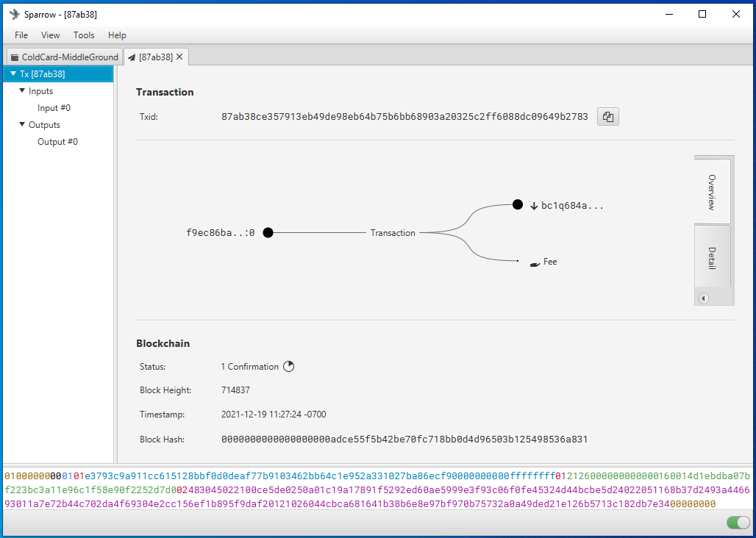The height and width of the screenshot is (538, 756).
Task: Select the Tx [87ab38] tree item
Action: 58,74
